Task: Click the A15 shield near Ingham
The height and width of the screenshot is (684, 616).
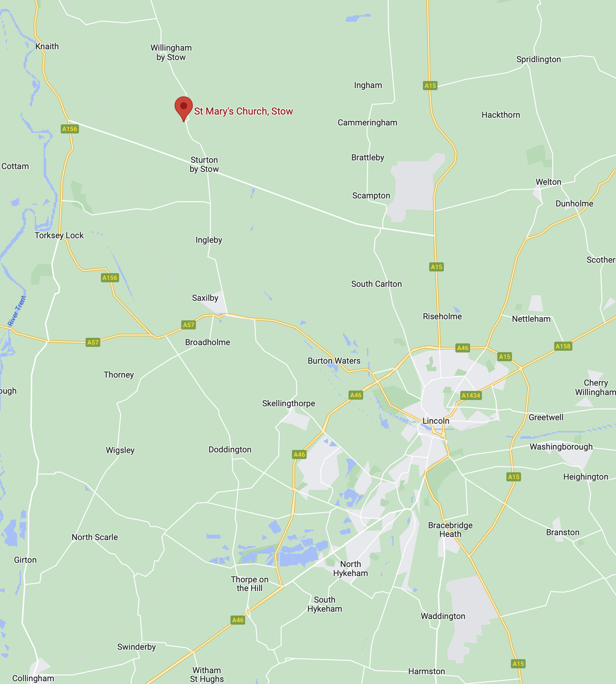Action: (x=430, y=85)
